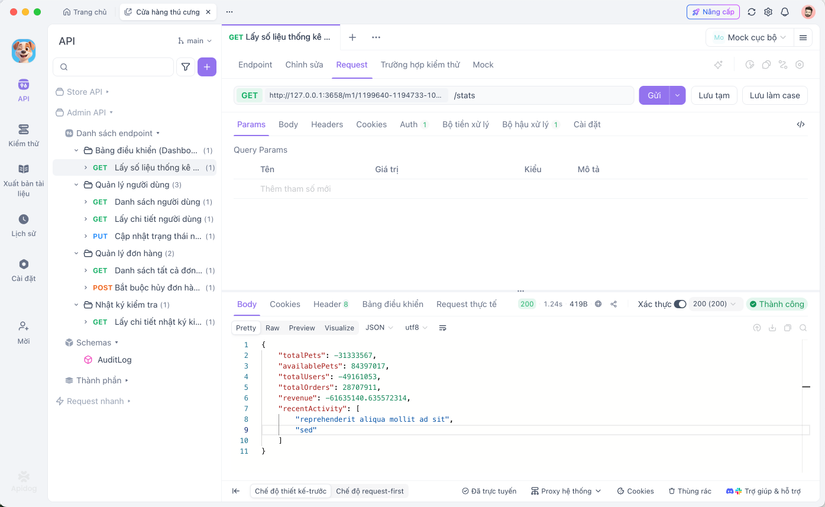Open the notifications bell
The image size is (825, 507).
pos(784,12)
